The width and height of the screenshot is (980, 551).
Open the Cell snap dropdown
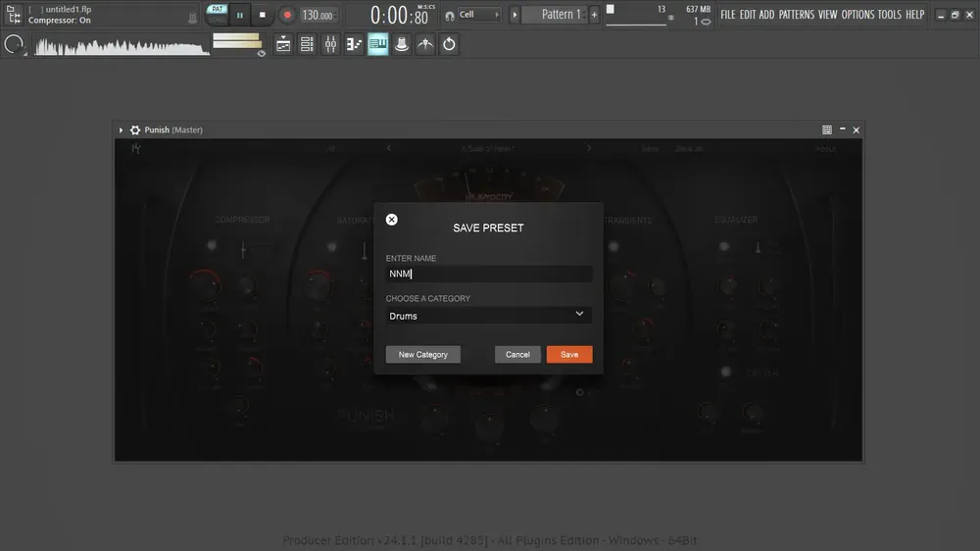coord(479,15)
